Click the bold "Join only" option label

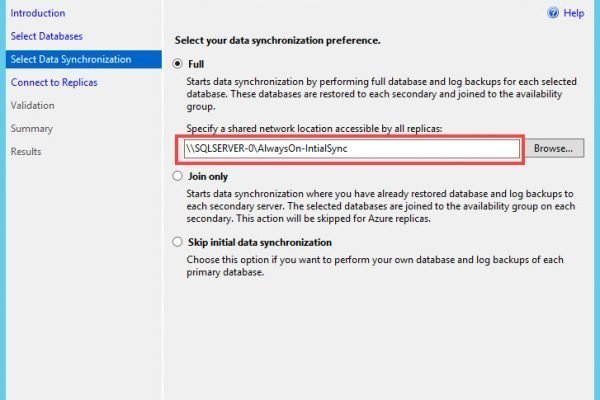pyautogui.click(x=210, y=175)
